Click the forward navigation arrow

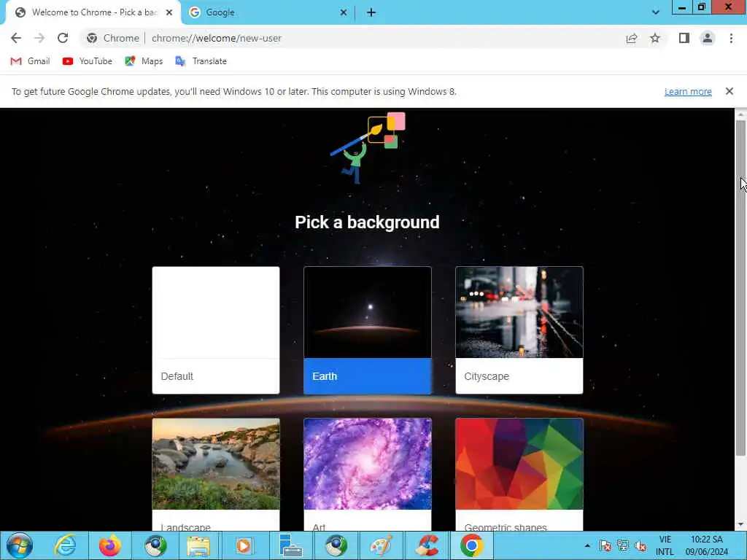[x=39, y=38]
